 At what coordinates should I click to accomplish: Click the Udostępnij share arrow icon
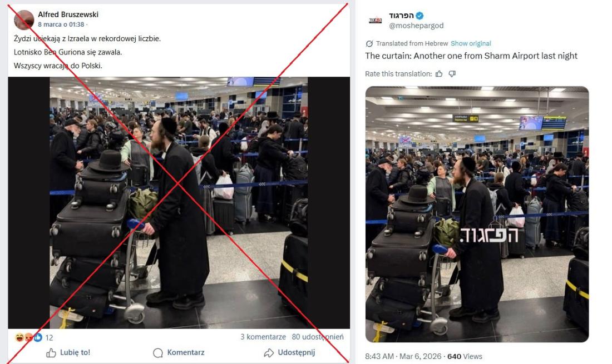tap(269, 353)
